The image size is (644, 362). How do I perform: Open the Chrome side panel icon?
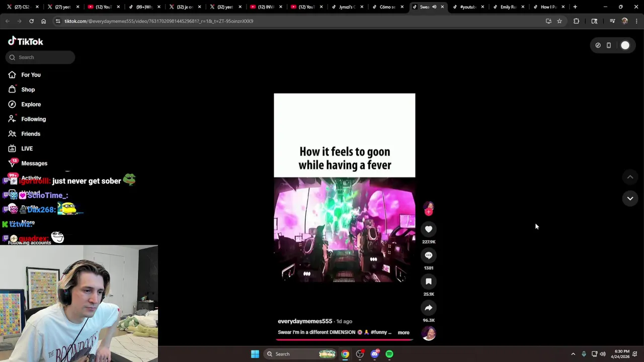(594, 21)
